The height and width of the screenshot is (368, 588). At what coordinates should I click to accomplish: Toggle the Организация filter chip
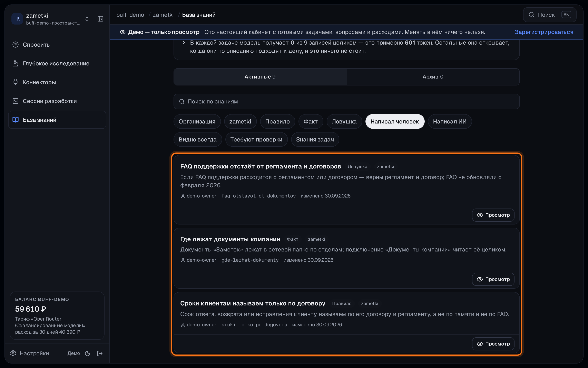pyautogui.click(x=197, y=121)
